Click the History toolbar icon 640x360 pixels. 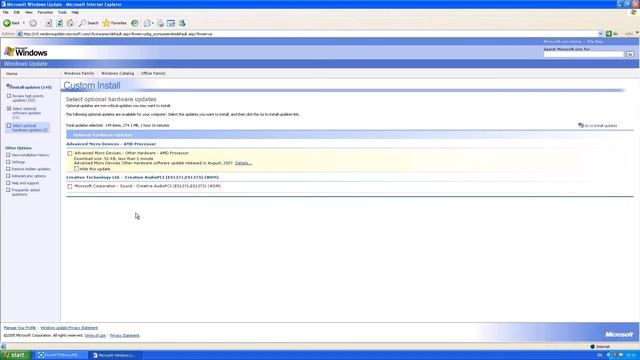pyautogui.click(x=135, y=23)
